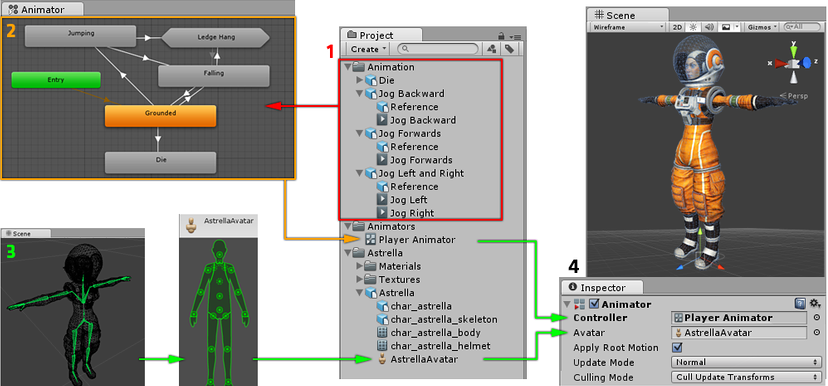Expand the Textures folder arrow
The width and height of the screenshot is (828, 386).
pyautogui.click(x=360, y=279)
